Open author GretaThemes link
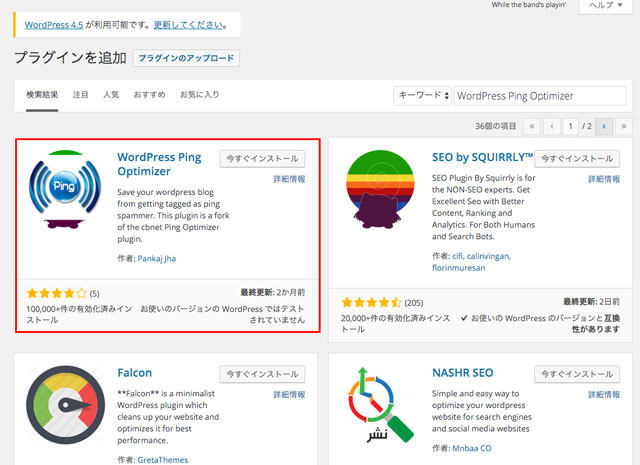640x465 pixels. 163,460
